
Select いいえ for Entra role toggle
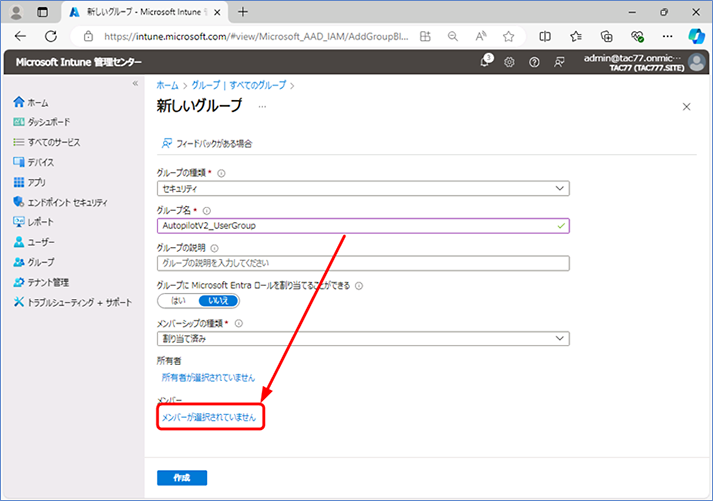click(x=218, y=301)
